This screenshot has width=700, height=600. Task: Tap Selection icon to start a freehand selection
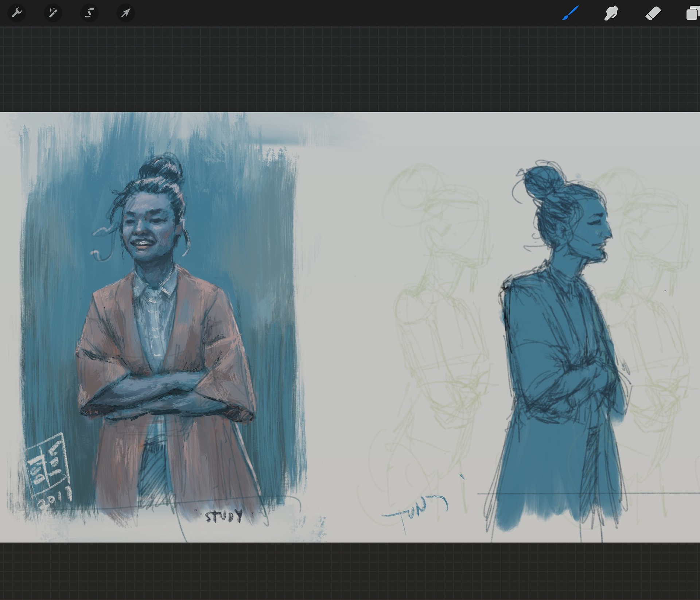click(x=89, y=13)
